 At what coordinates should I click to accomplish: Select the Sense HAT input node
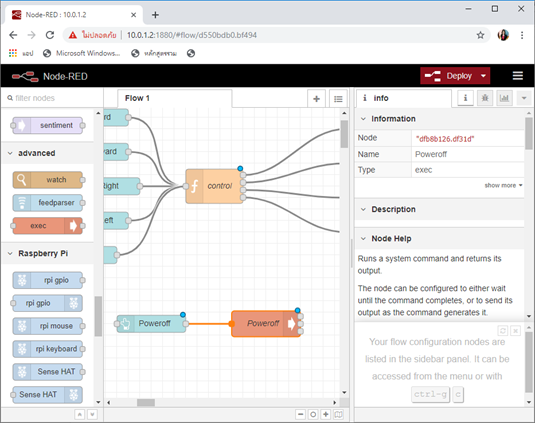[x=48, y=371]
